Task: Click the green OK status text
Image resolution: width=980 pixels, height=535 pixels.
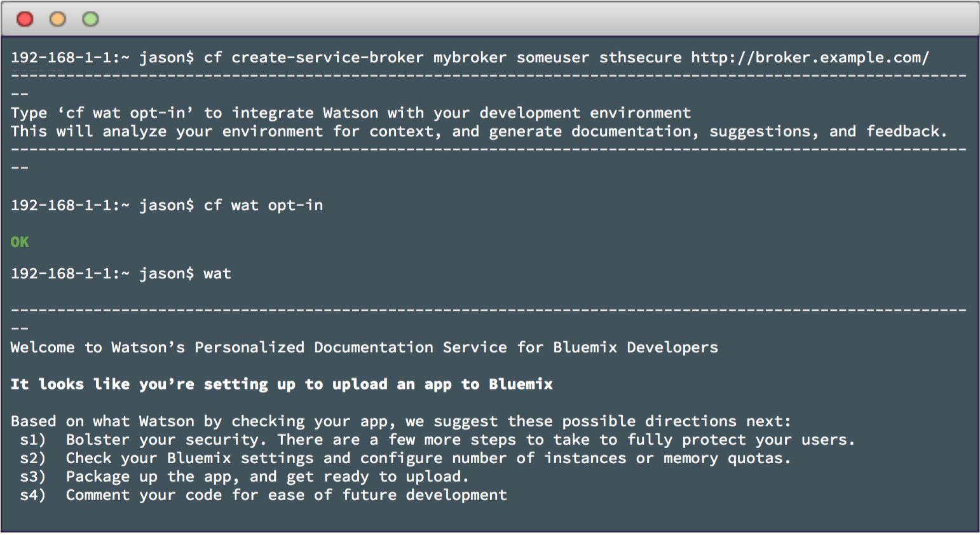Action: tap(20, 242)
